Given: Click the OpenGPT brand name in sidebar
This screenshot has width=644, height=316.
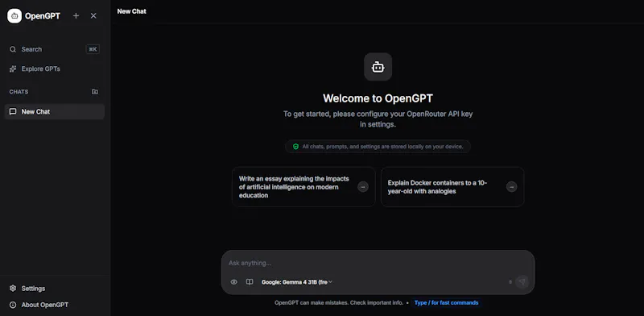Looking at the screenshot, I should (x=43, y=16).
